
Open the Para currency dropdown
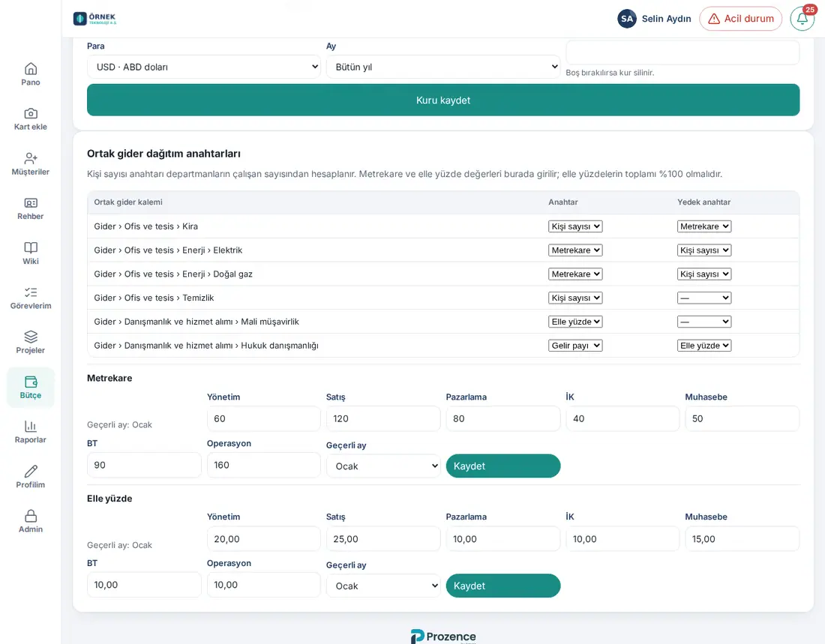point(203,67)
